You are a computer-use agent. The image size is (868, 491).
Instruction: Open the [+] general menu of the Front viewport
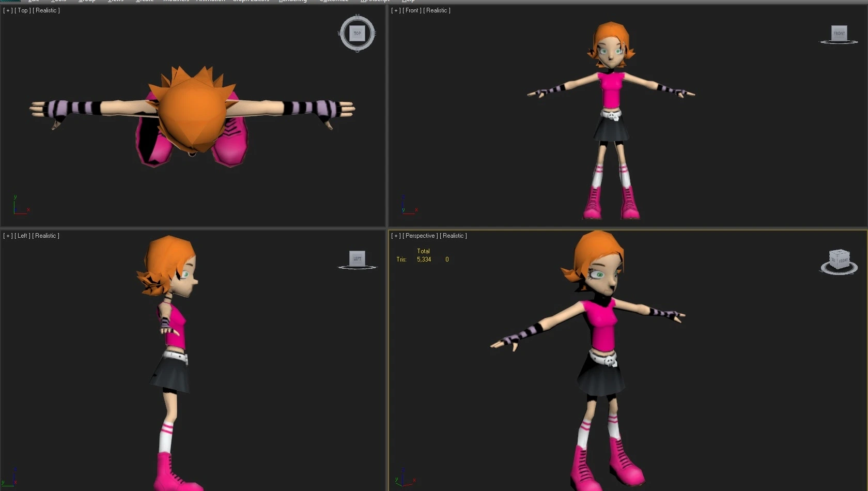(396, 10)
